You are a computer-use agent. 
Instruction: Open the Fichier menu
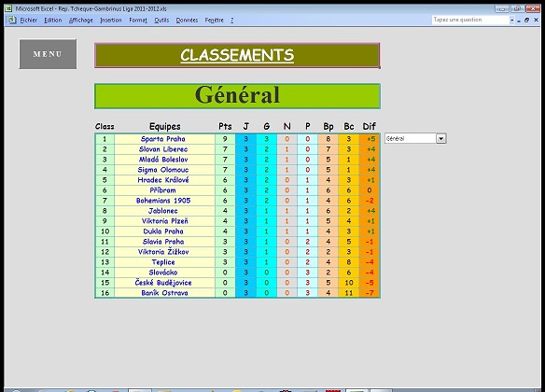coord(29,21)
